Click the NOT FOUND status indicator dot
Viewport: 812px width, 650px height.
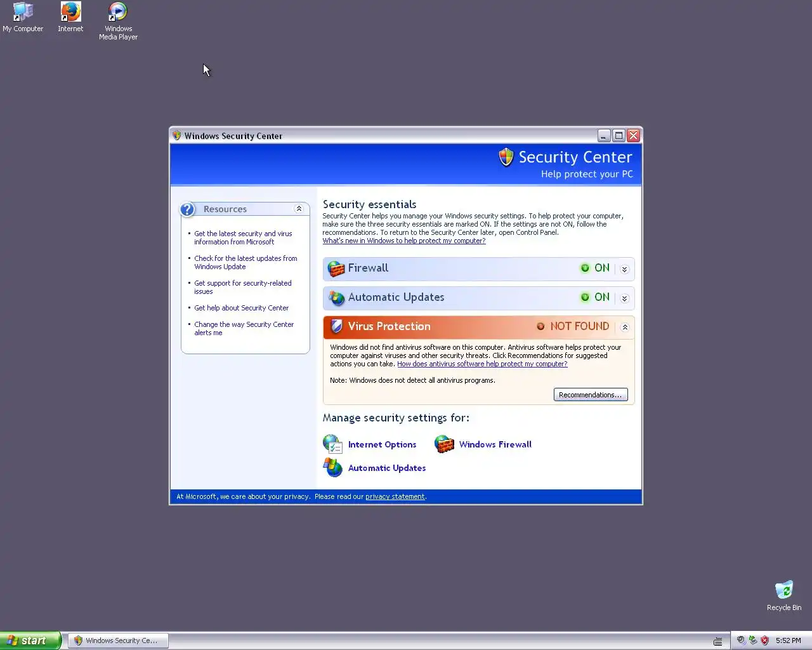click(540, 326)
